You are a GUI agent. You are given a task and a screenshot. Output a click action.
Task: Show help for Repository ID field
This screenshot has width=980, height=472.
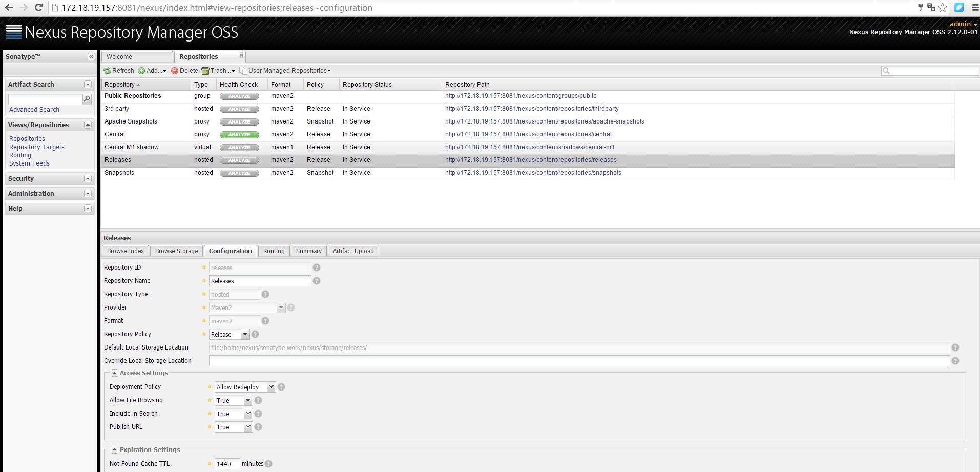(317, 268)
